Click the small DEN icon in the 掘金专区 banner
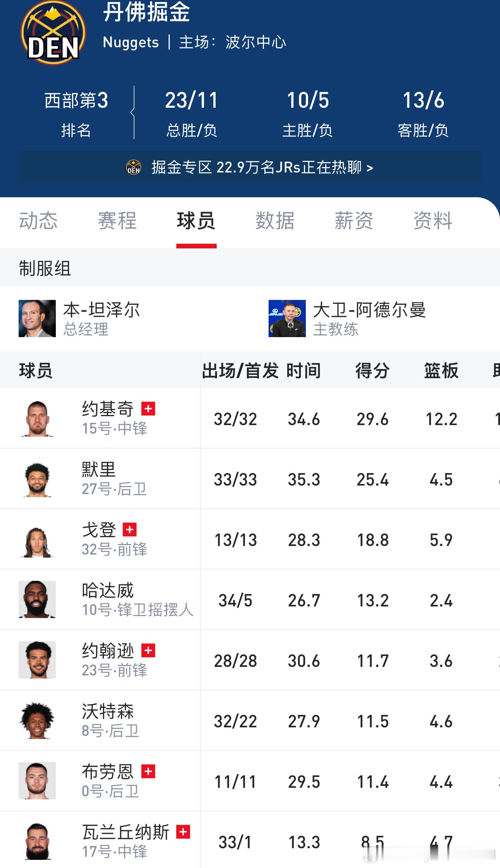This screenshot has height=868, width=500. tap(132, 167)
